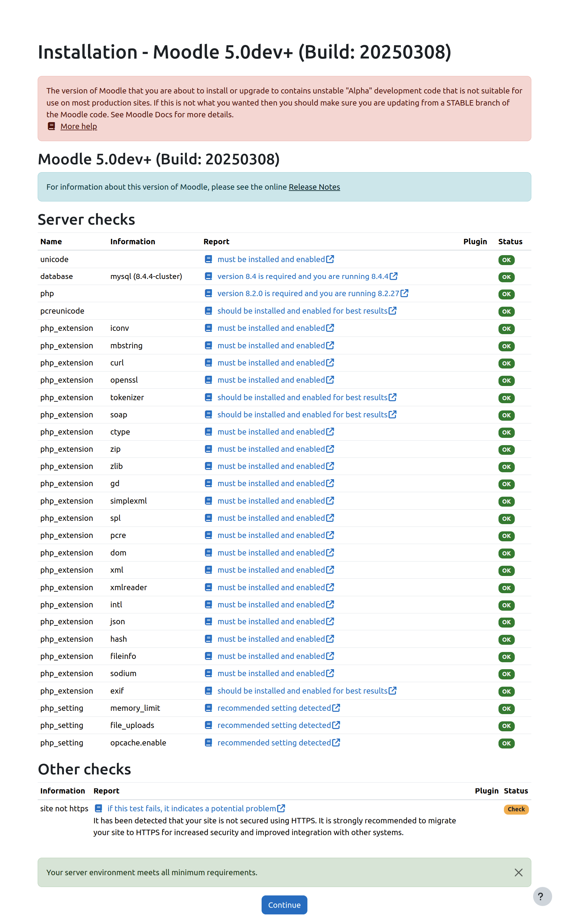Open pcreunicode should be installed report link
Viewport: 569px width, 924px height.
point(307,311)
